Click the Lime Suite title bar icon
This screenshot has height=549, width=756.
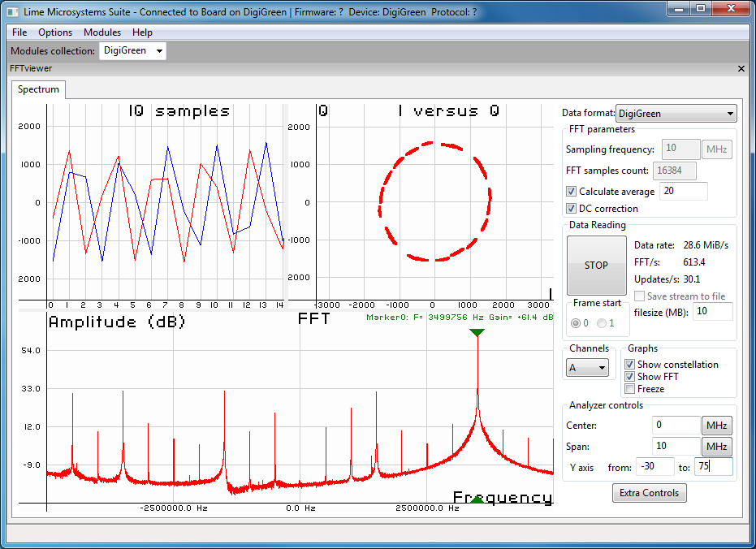[14, 11]
